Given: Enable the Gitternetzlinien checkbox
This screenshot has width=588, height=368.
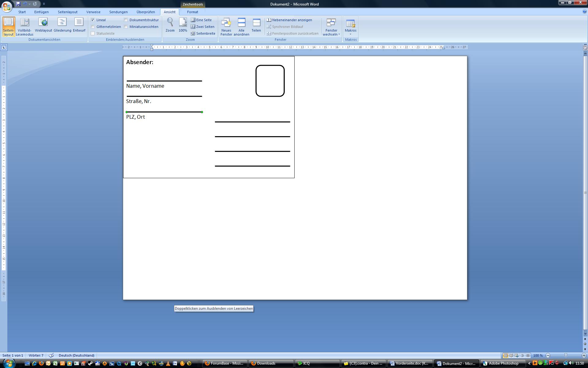Looking at the screenshot, I should (93, 27).
